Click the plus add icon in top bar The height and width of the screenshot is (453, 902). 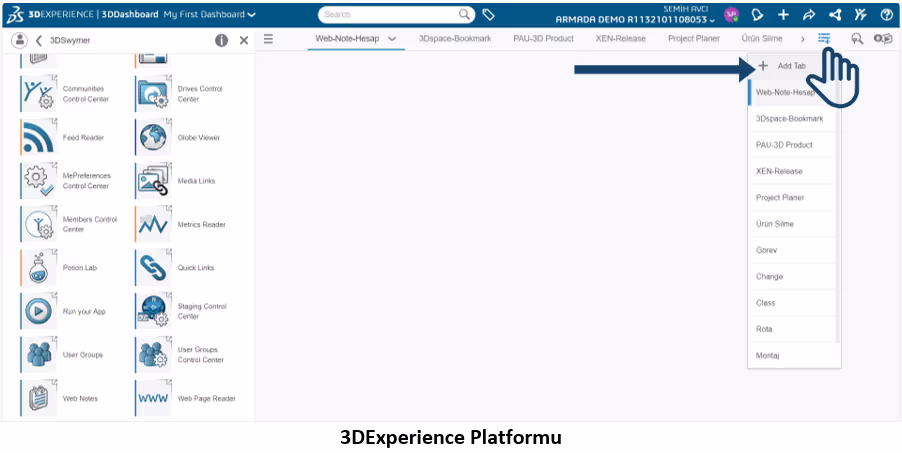(x=783, y=15)
